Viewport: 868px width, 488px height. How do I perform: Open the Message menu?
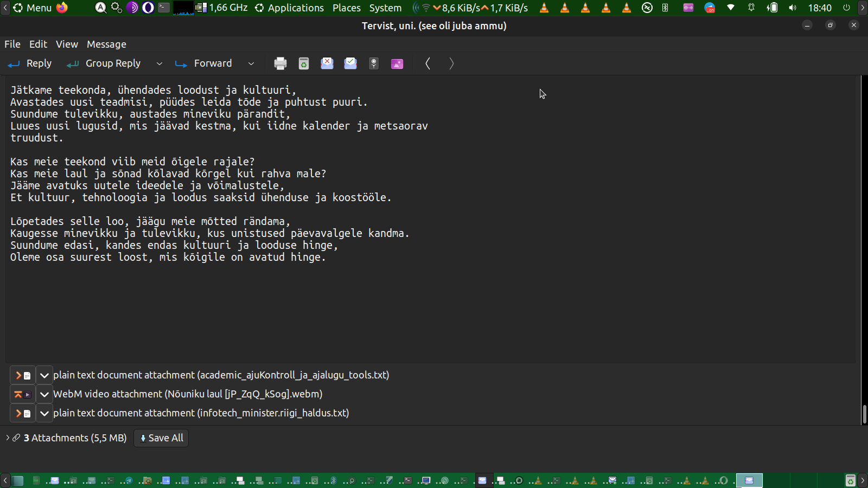click(x=106, y=44)
